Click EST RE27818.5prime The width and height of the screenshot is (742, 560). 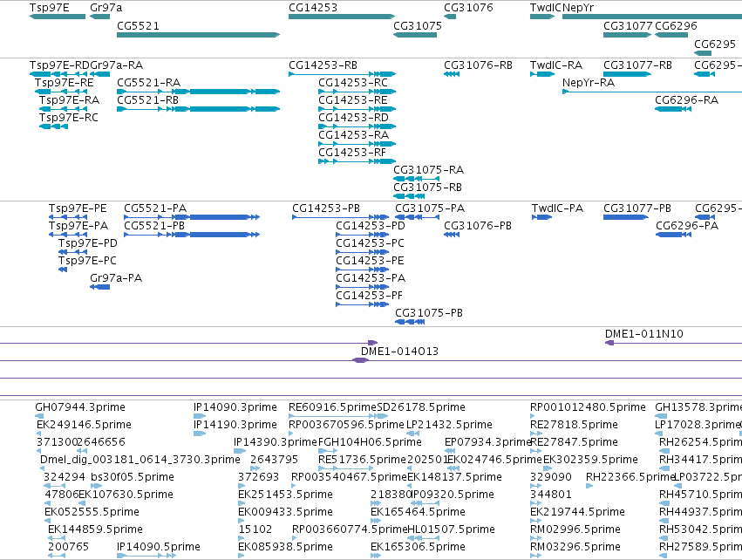(x=574, y=425)
